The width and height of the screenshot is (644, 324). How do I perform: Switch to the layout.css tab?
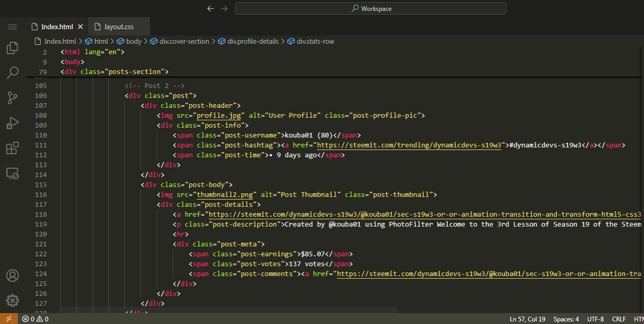pos(119,27)
